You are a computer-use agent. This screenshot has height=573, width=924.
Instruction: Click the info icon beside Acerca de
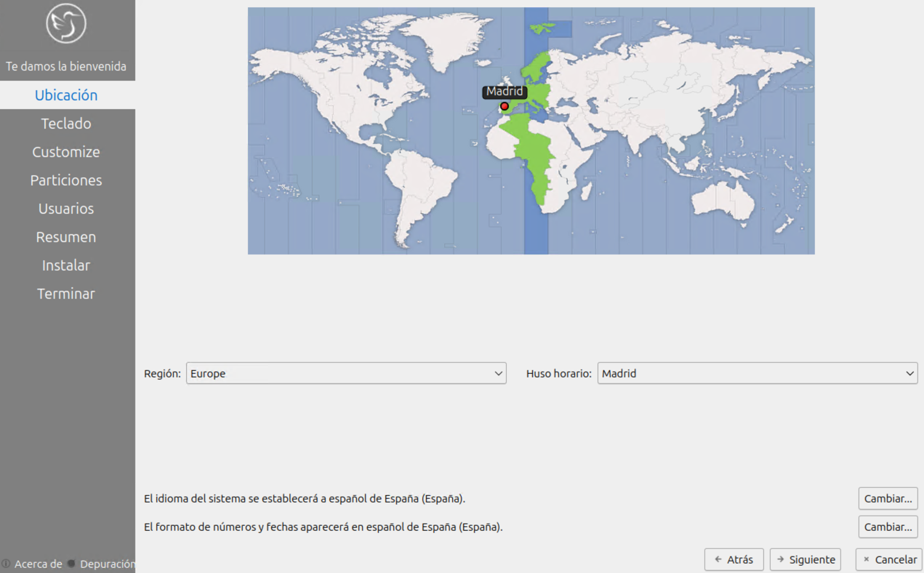pos(6,564)
